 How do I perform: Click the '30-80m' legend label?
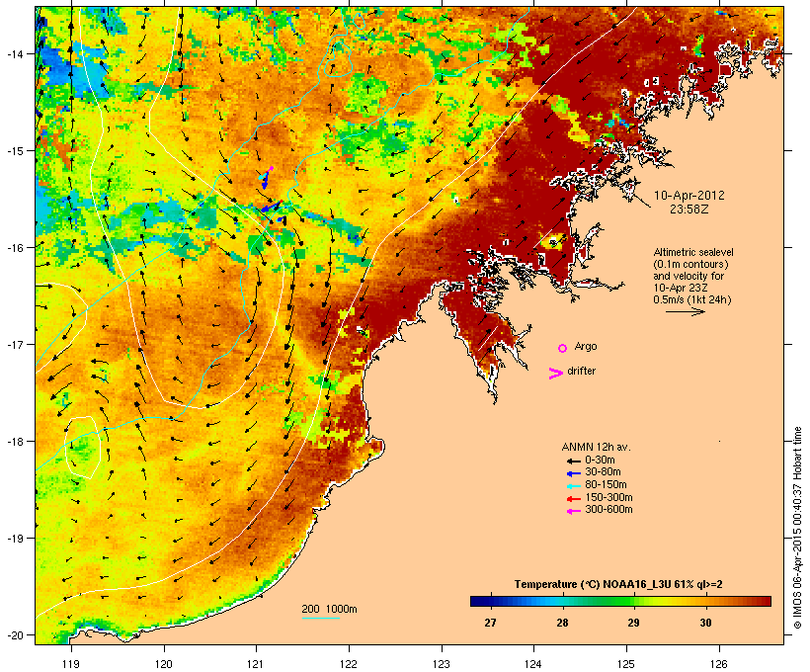pyautogui.click(x=603, y=472)
